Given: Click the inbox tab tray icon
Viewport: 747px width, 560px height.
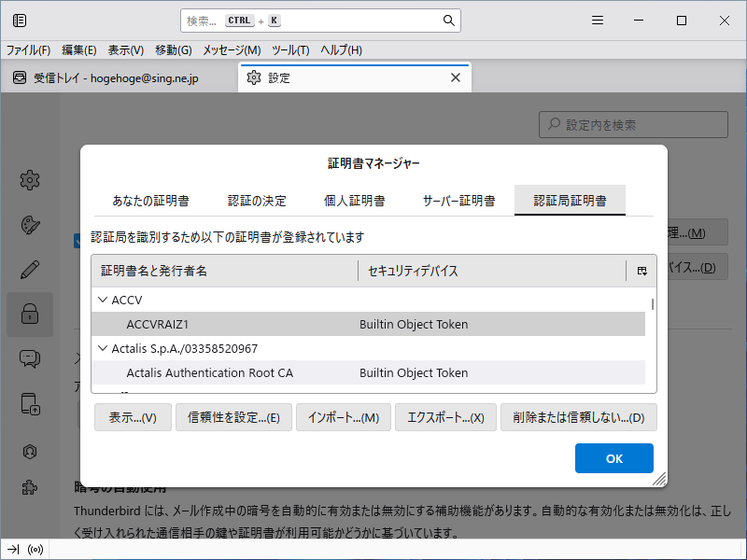Looking at the screenshot, I should point(20,77).
